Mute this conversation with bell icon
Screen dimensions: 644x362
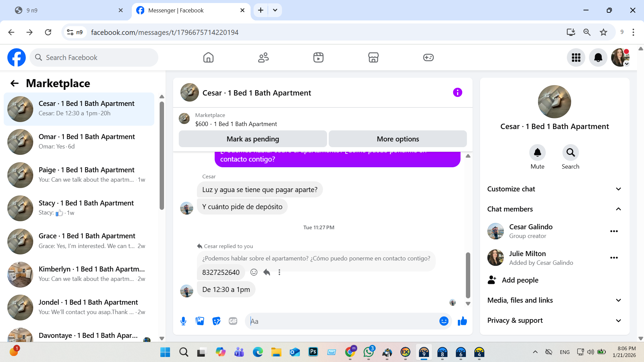(537, 153)
